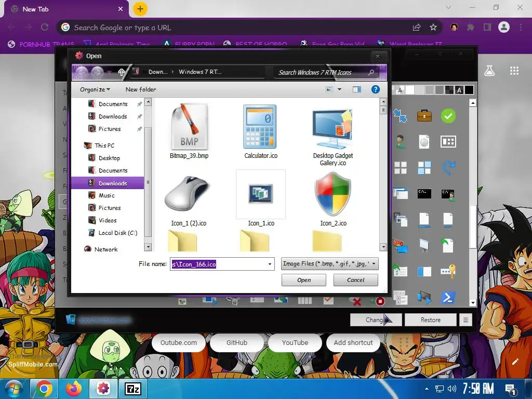Select the plain command prompt icon
The image size is (532, 399).
[424, 193]
